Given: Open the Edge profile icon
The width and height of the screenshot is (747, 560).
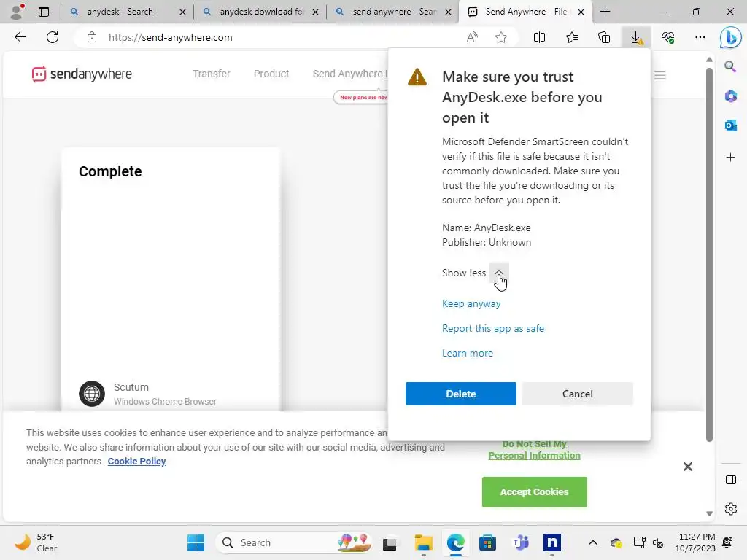Looking at the screenshot, I should 18,12.
